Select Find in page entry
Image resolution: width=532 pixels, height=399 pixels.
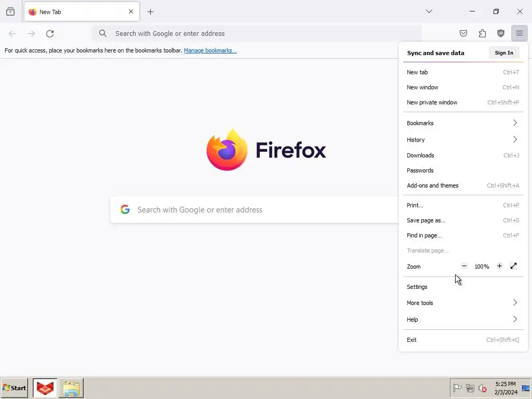click(463, 235)
